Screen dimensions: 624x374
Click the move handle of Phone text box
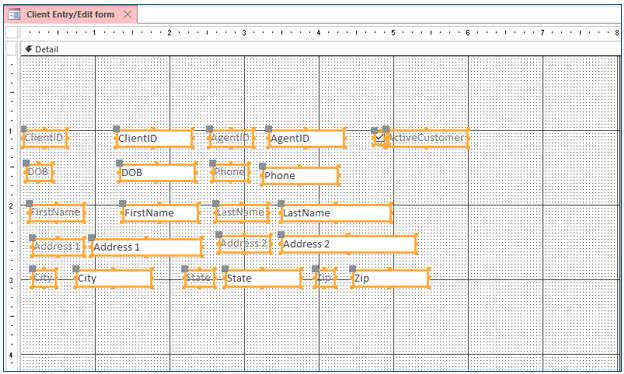262,166
